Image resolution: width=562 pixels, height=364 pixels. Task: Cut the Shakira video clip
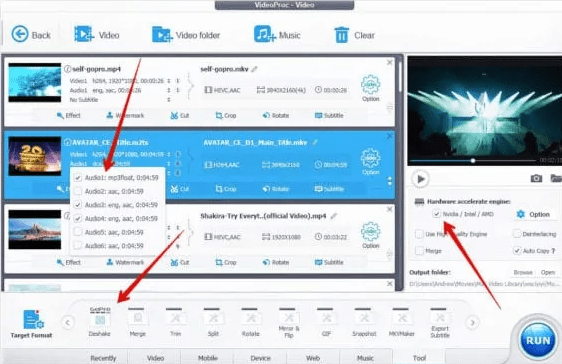tap(180, 262)
